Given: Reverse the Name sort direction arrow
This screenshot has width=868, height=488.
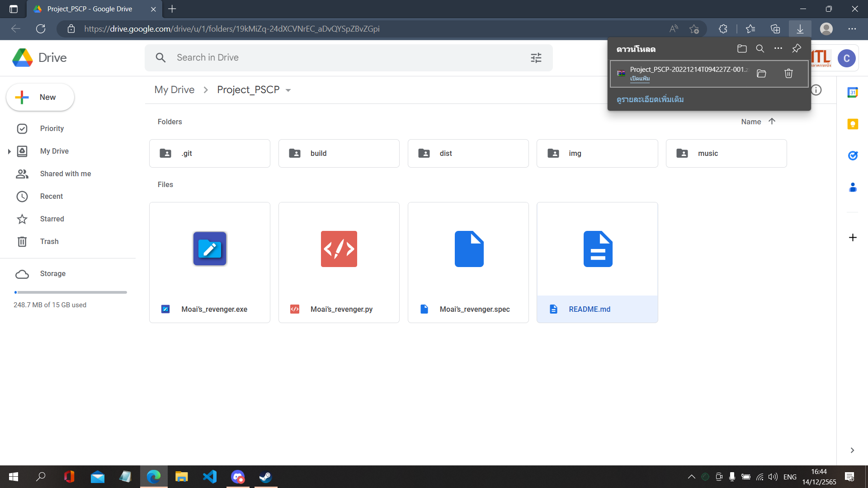Looking at the screenshot, I should coord(772,121).
